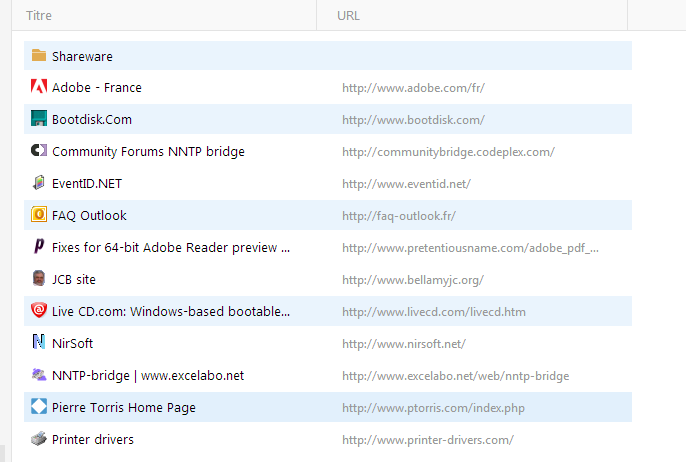Click the Pierre Torris Home Page icon

(x=38, y=406)
